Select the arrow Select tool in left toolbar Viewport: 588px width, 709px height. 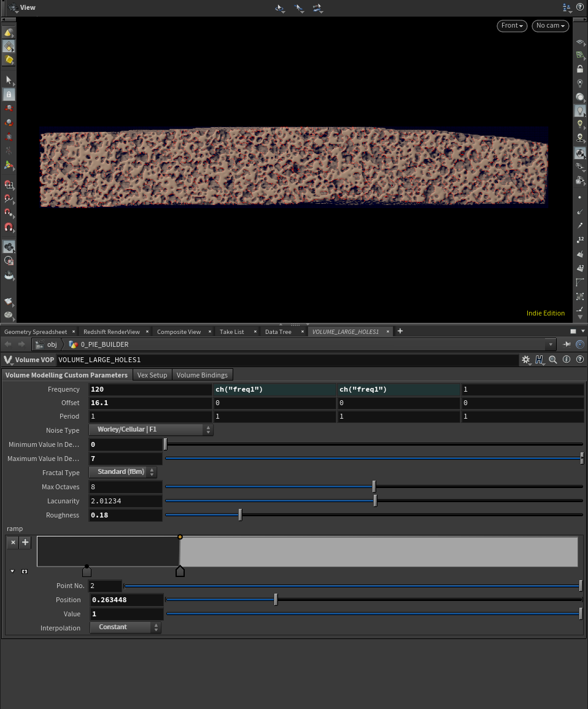tap(9, 80)
